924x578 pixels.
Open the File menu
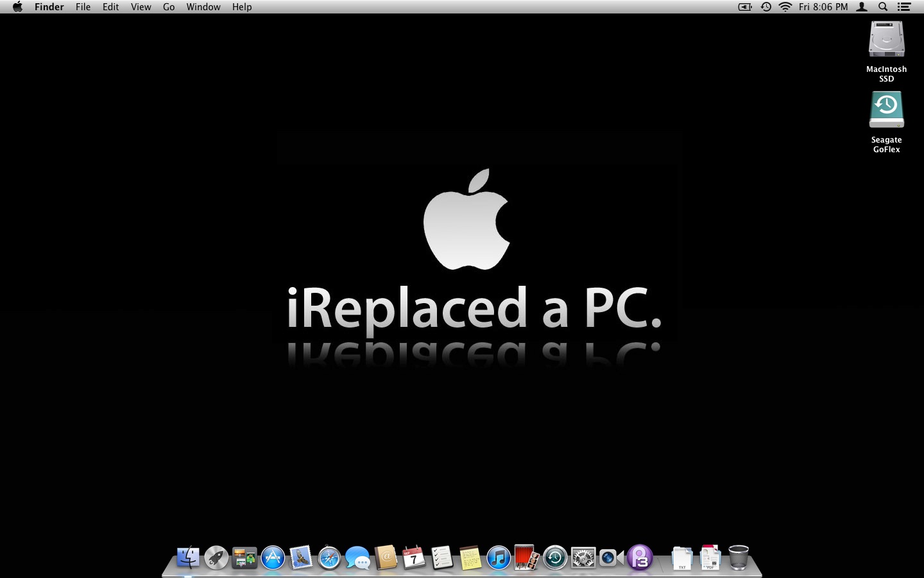coord(83,7)
